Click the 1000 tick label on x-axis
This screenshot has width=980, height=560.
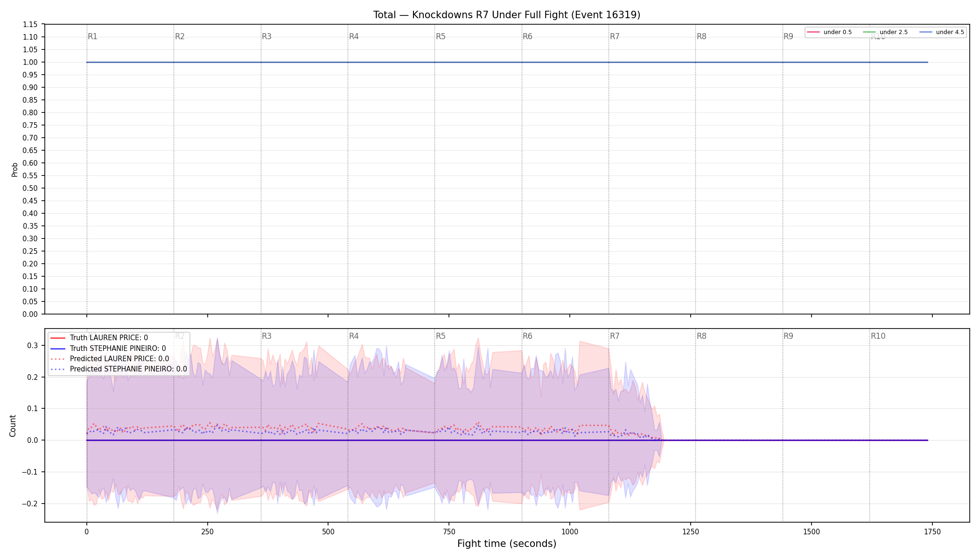pyautogui.click(x=569, y=532)
